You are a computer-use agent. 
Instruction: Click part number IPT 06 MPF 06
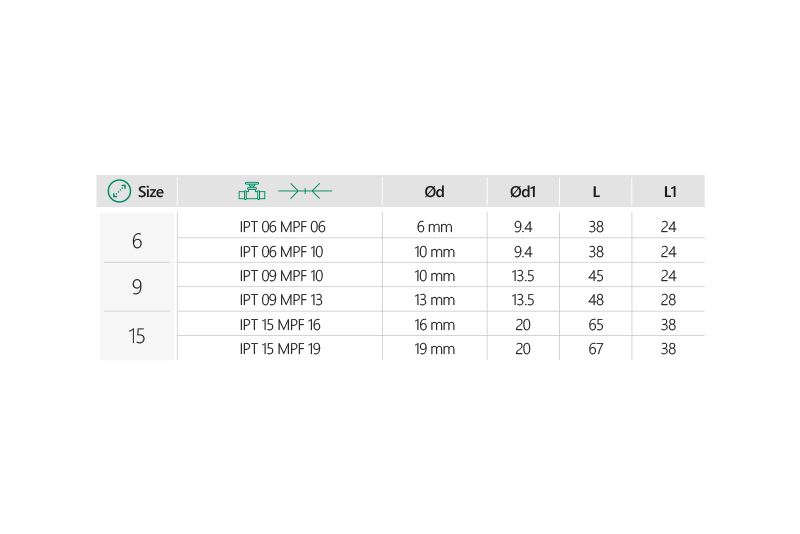point(282,227)
